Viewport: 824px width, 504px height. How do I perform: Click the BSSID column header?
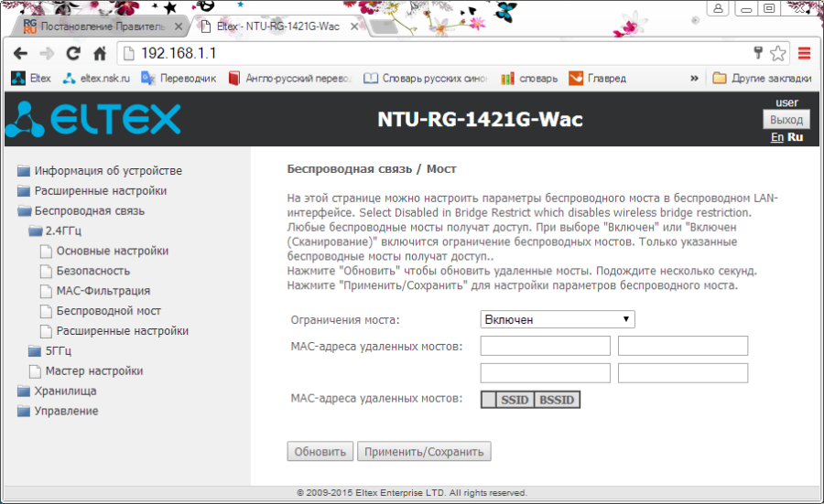tap(557, 400)
